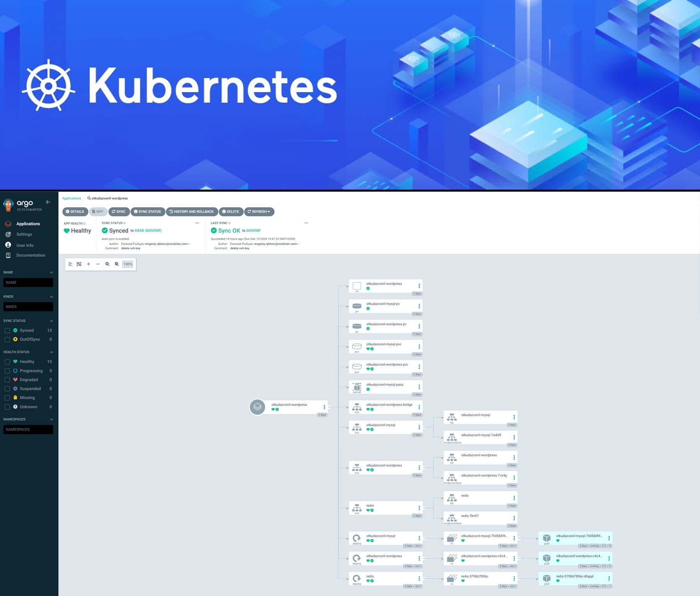Collapse the Sync Status filter section
The height and width of the screenshot is (596, 700).
pos(51,321)
